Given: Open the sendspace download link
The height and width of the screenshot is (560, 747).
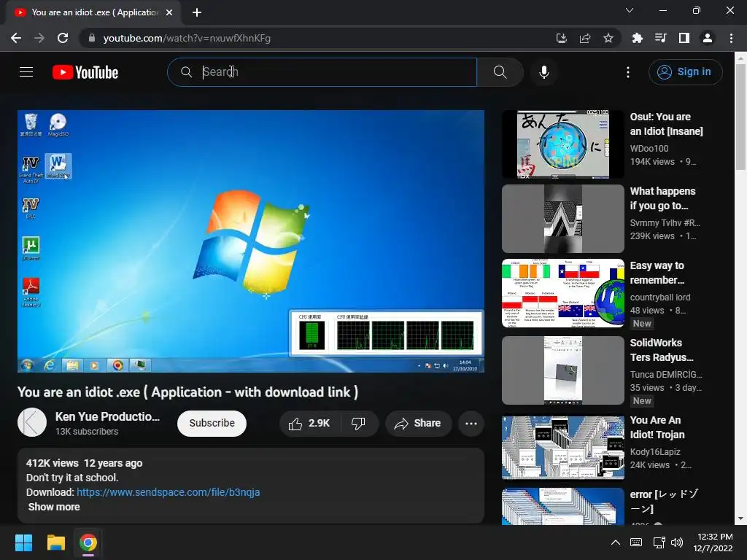Looking at the screenshot, I should pos(169,492).
